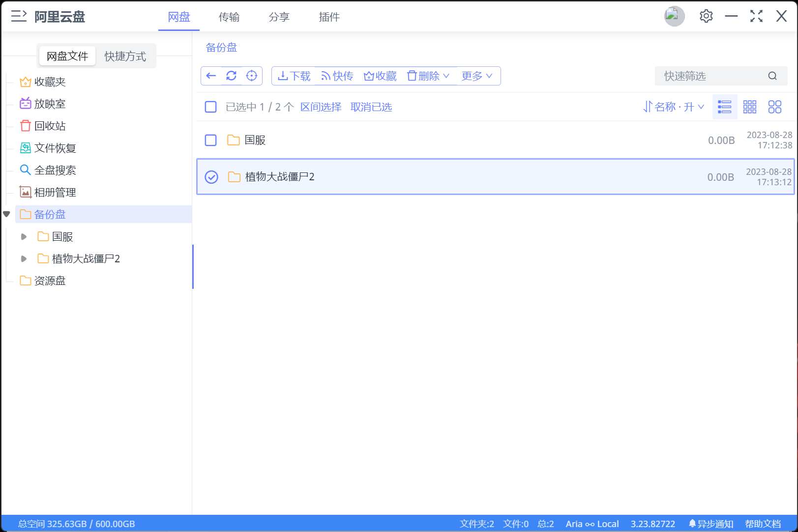The image size is (798, 532).
Task: Open the 网盘 tab
Action: pyautogui.click(x=179, y=17)
